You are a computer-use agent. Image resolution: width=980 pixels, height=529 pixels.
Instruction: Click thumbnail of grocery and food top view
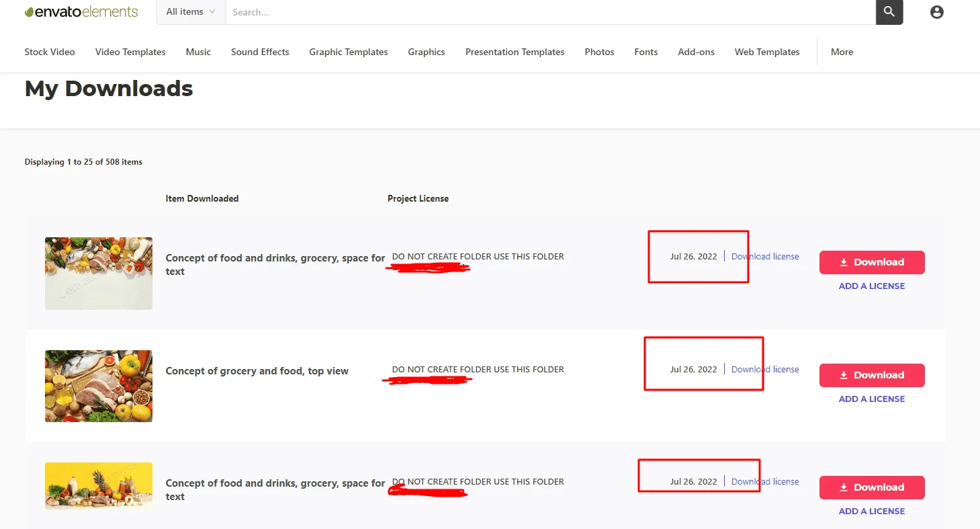[x=99, y=386]
